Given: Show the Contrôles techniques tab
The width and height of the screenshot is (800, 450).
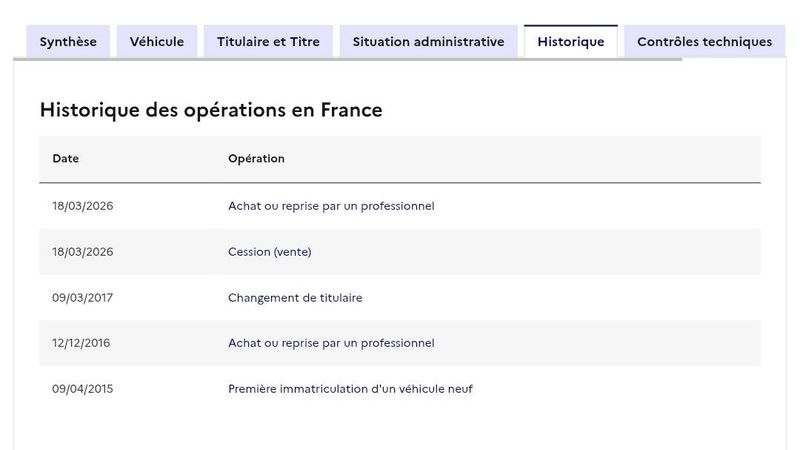Looking at the screenshot, I should coord(704,42).
